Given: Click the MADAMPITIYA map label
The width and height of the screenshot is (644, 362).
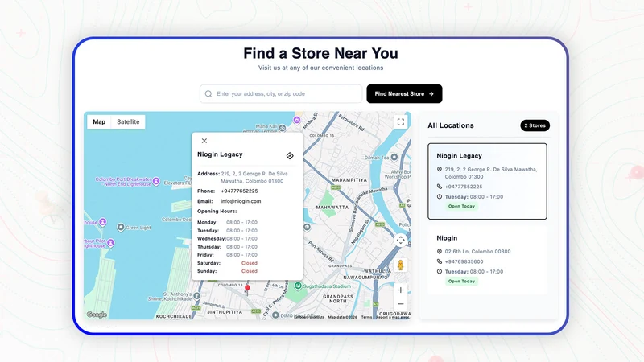Looking at the screenshot, I should point(349,180).
